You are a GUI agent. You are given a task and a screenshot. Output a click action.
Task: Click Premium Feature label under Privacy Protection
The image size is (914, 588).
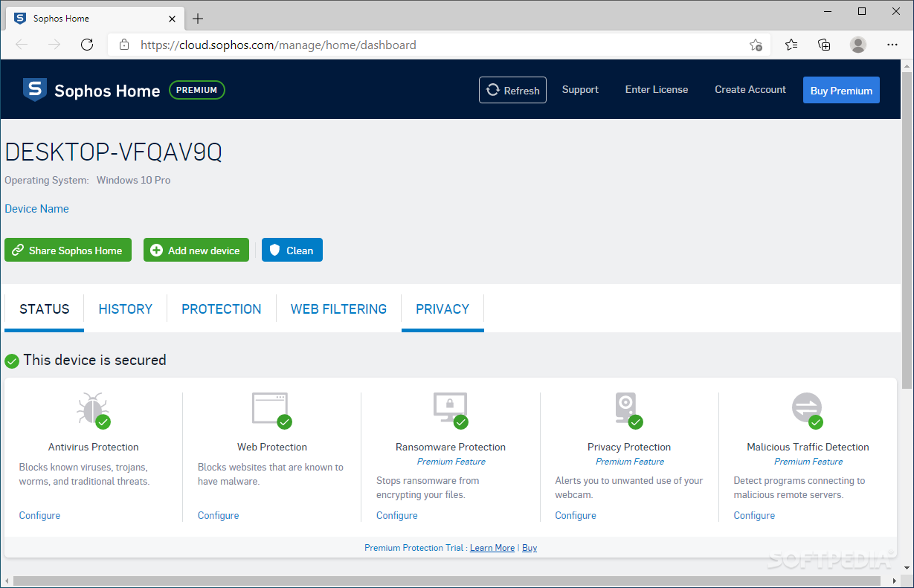tap(629, 462)
